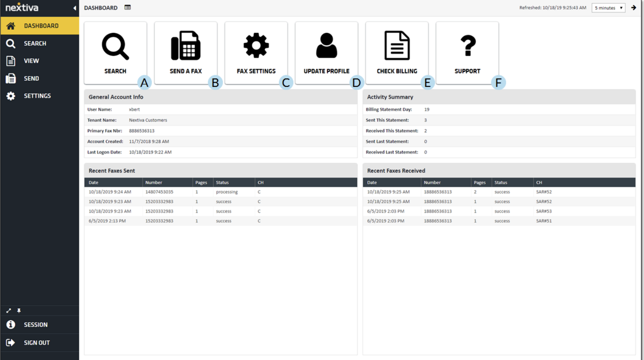This screenshot has height=360, width=644.
Task: Select the processing fax to 14807453035
Action: (159, 192)
